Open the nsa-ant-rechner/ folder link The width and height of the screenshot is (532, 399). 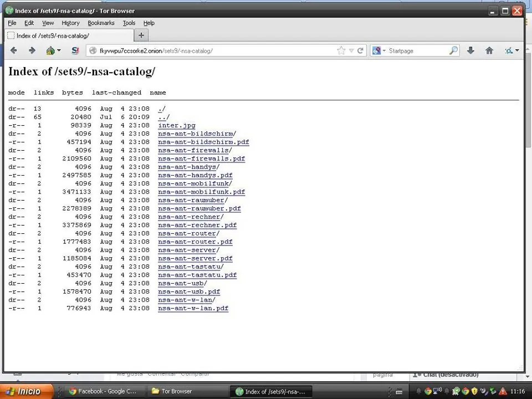191,217
